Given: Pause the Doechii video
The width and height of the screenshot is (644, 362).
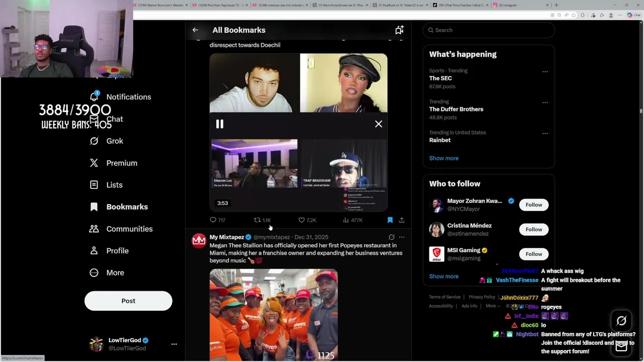Looking at the screenshot, I should click(x=220, y=124).
